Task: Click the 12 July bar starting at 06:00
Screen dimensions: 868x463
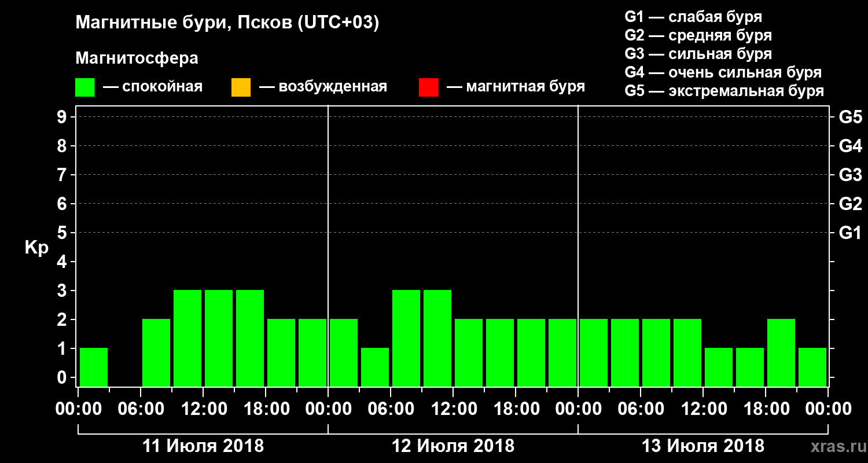Action: point(406,338)
